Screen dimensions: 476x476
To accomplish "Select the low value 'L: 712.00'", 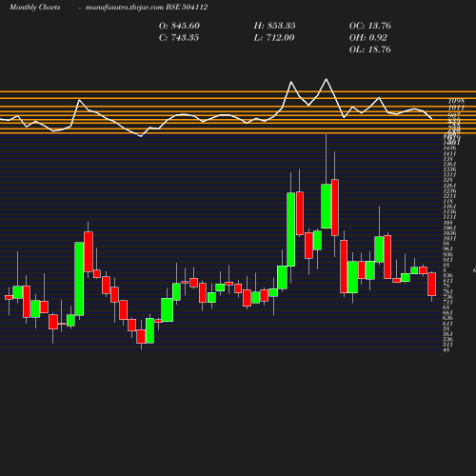I will 274,37.
